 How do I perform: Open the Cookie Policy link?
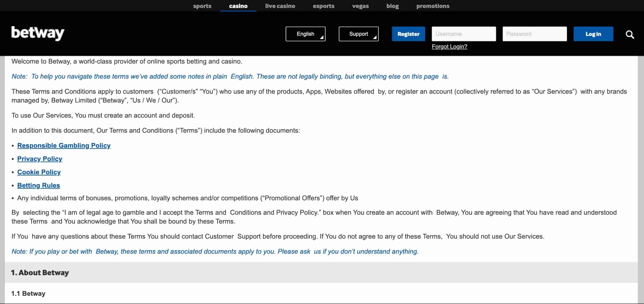tap(39, 172)
